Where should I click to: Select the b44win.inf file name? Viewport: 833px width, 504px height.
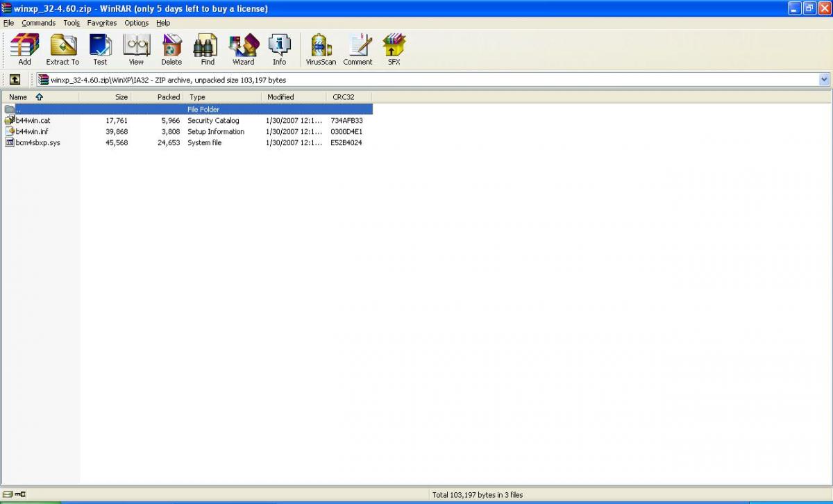[32, 132]
